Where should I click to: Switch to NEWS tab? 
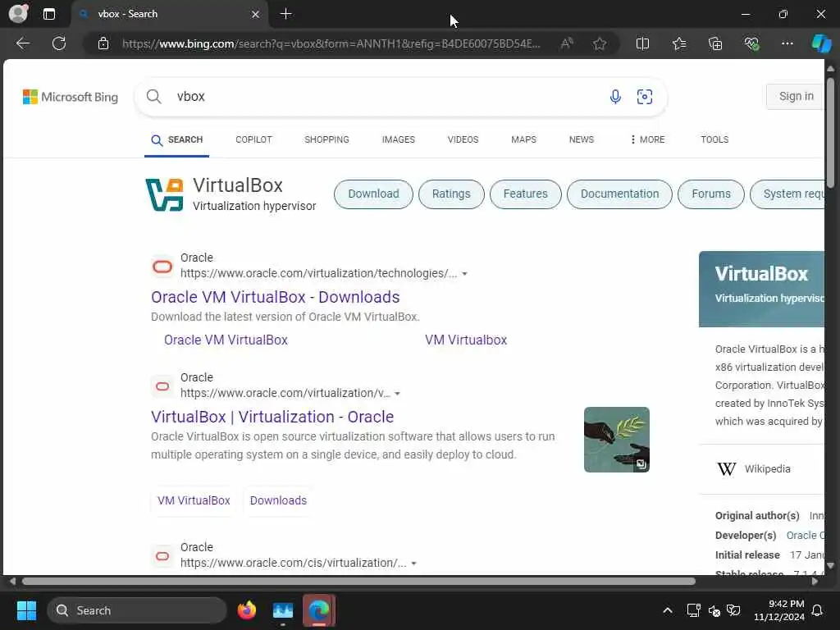click(x=582, y=139)
